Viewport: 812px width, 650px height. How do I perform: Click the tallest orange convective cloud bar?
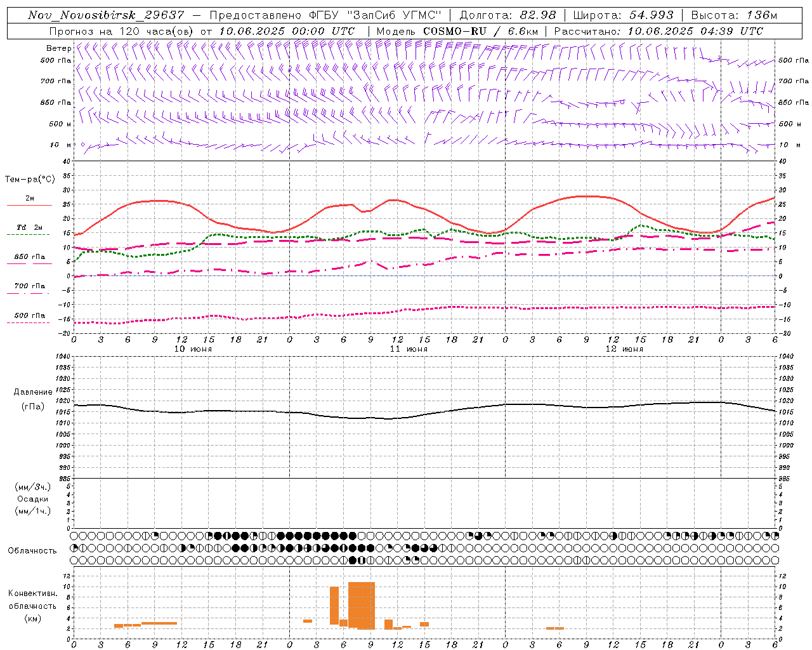tap(362, 606)
